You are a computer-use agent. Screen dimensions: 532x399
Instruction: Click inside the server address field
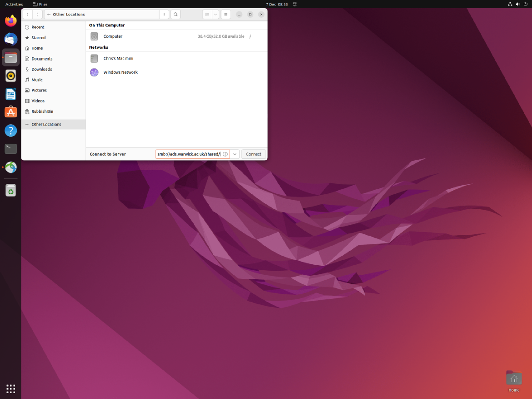coord(189,154)
